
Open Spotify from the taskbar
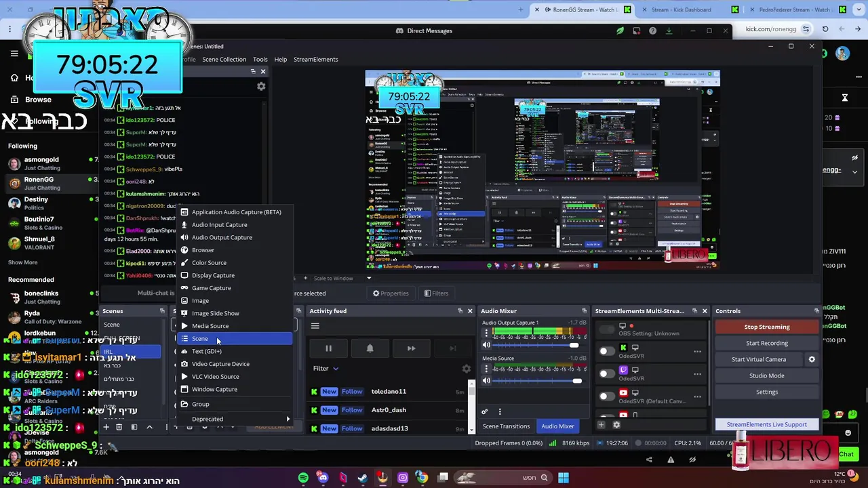point(303,478)
